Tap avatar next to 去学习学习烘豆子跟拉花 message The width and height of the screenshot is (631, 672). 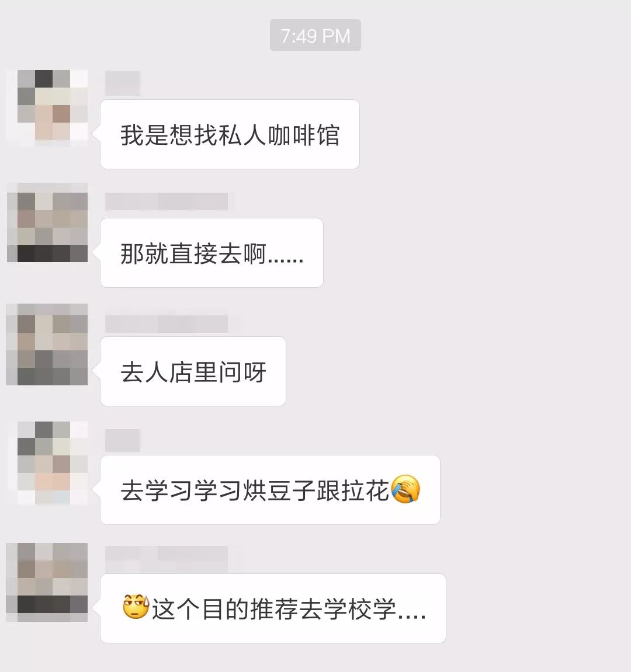(x=47, y=462)
